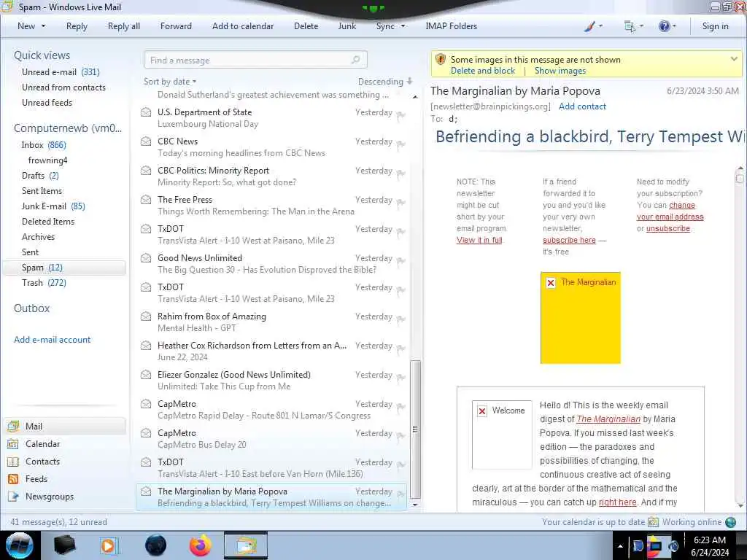Click the reading pane scrollbar down arrow

[x=740, y=505]
